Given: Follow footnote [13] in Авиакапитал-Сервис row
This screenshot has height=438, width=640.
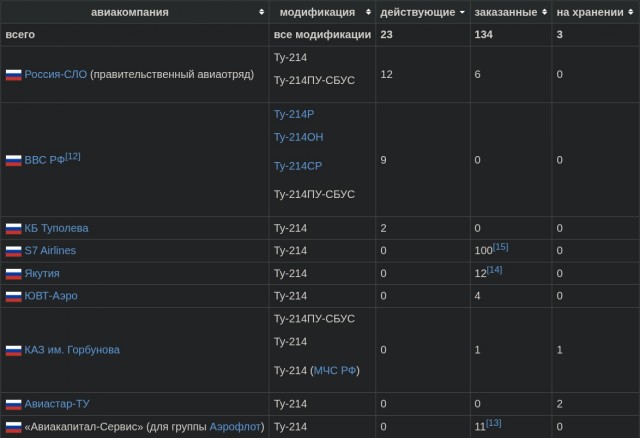Looking at the screenshot, I should [x=493, y=423].
